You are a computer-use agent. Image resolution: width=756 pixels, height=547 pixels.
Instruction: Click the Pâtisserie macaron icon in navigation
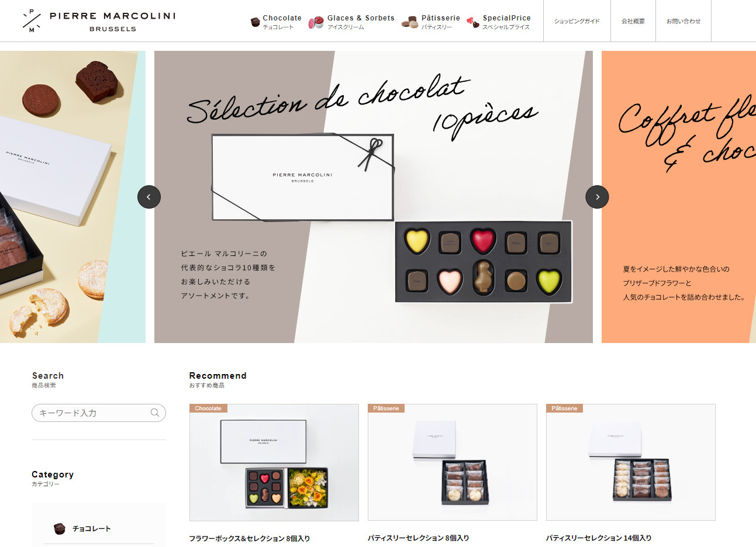click(x=410, y=22)
